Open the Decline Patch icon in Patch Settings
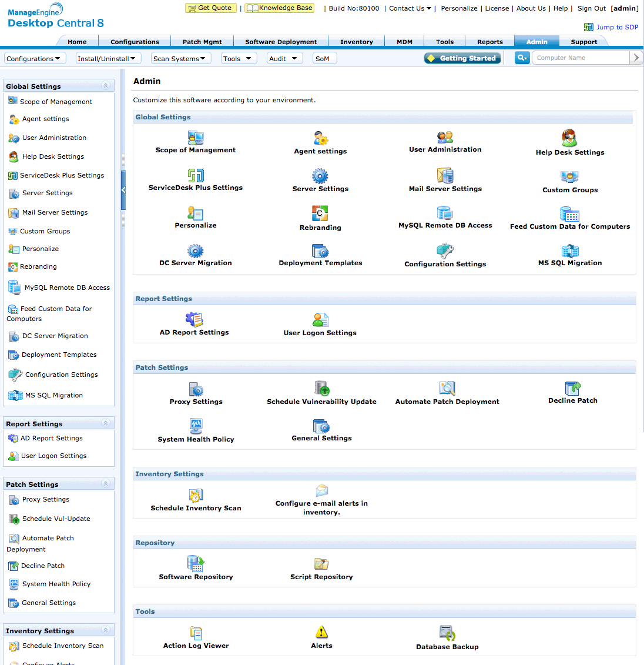The height and width of the screenshot is (665, 644). 572,388
